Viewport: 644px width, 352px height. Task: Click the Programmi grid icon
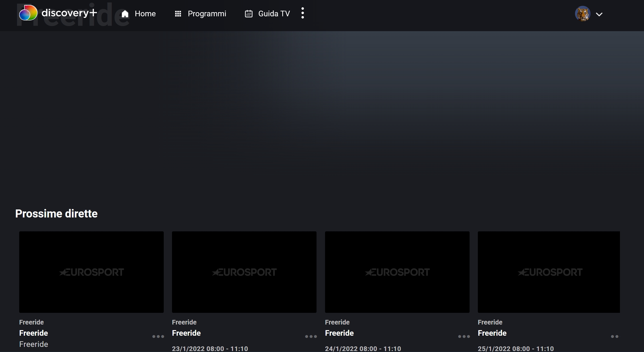tap(178, 14)
